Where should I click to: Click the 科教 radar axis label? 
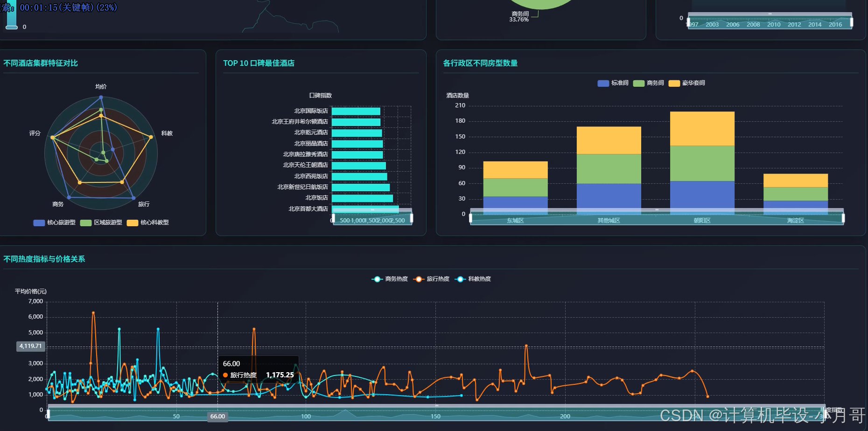point(167,133)
